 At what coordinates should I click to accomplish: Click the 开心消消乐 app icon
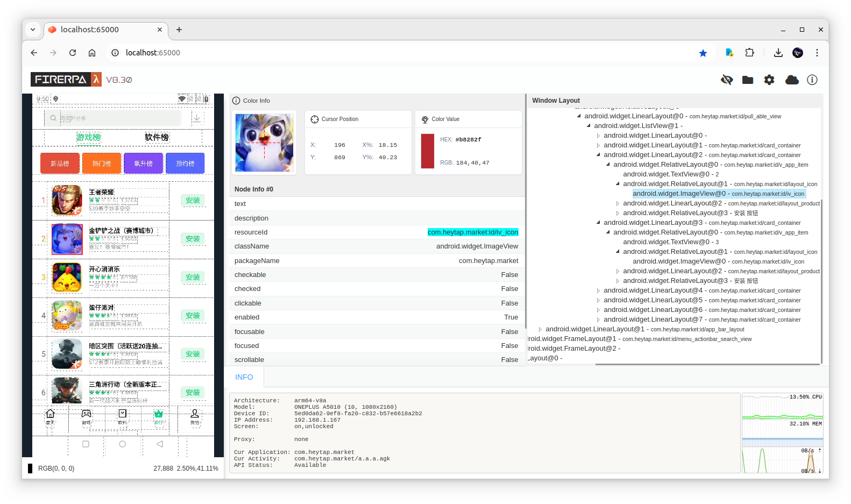(67, 278)
